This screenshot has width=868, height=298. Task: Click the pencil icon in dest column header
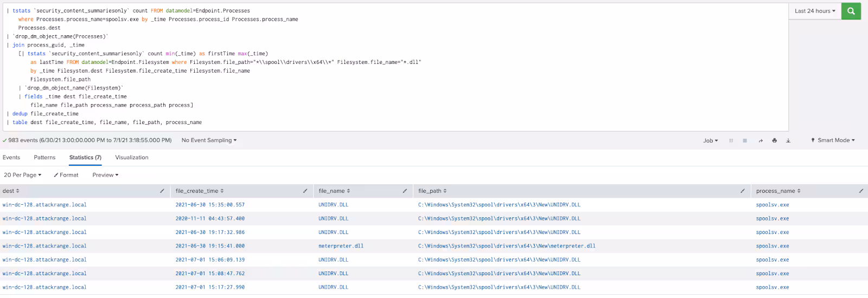(x=162, y=191)
